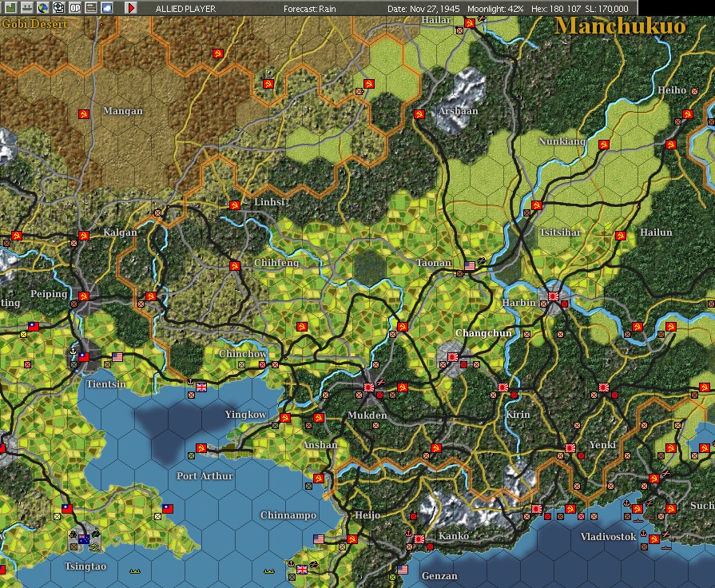The width and height of the screenshot is (715, 588).
Task: Select the US flag unit east of Tientsin
Action: (117, 357)
